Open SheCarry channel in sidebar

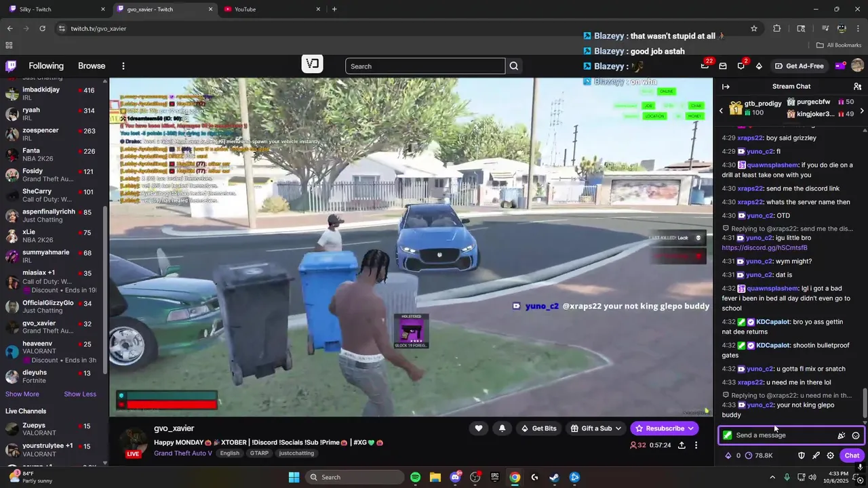[53, 195]
